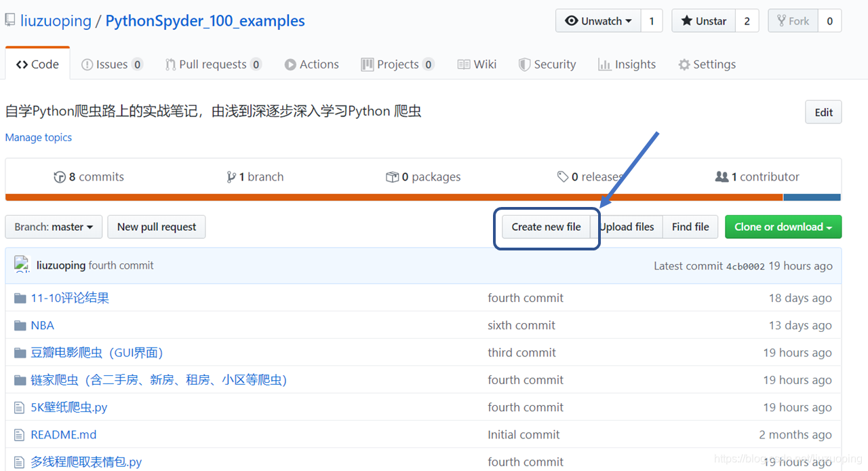Open sixth commit message for NBA
868x471 pixels.
click(x=521, y=326)
